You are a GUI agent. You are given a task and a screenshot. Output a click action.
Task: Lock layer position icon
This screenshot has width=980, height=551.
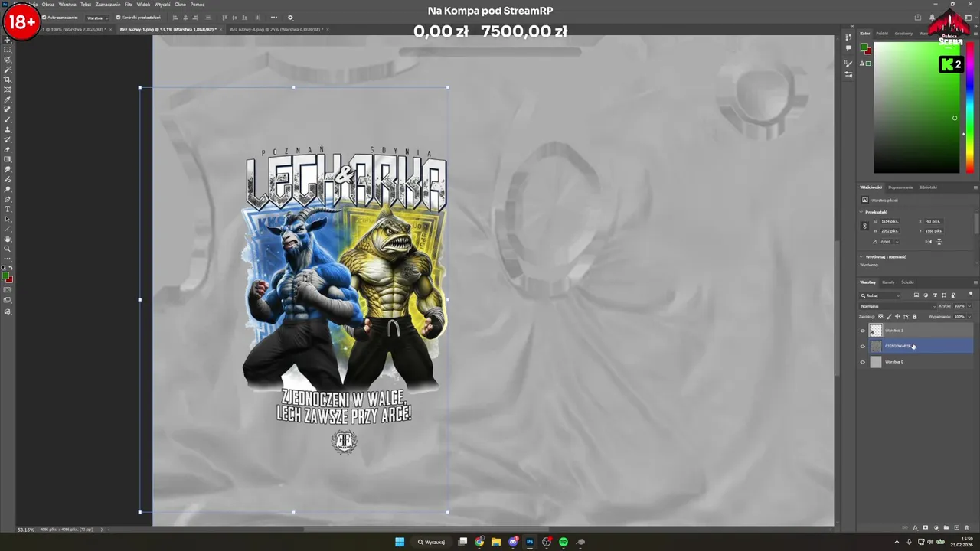point(897,316)
